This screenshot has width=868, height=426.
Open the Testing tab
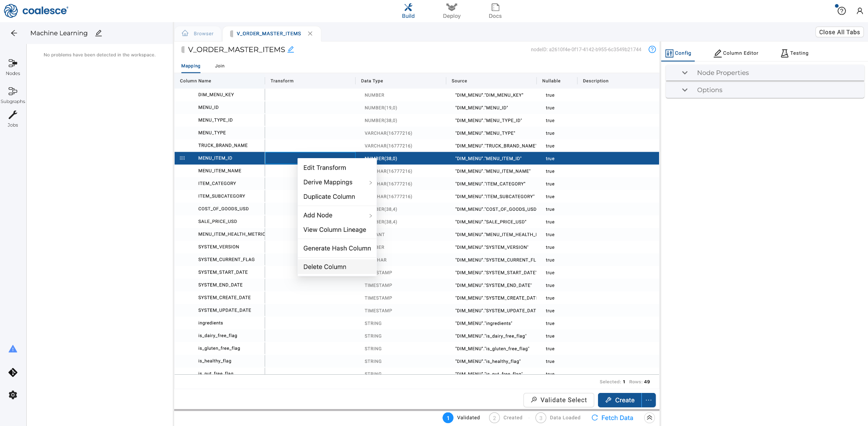click(795, 53)
